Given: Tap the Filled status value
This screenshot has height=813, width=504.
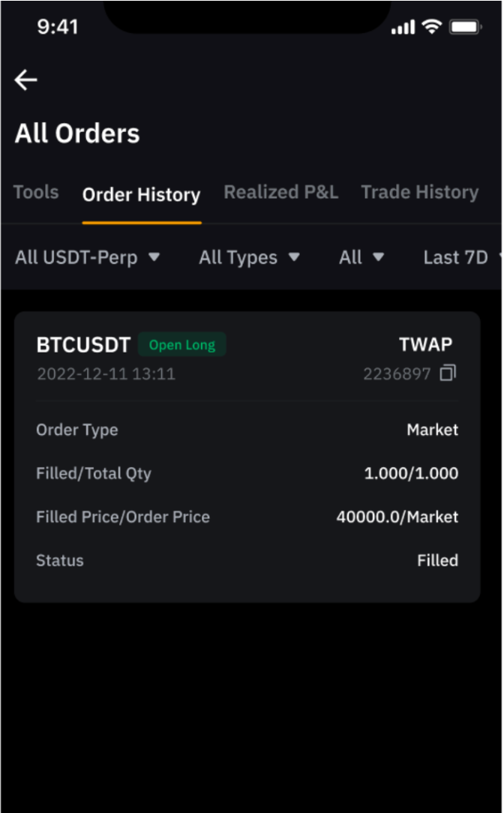Looking at the screenshot, I should click(438, 560).
